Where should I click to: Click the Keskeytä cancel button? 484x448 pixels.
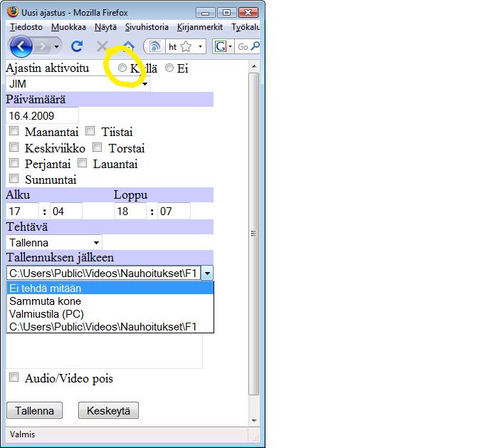click(108, 410)
